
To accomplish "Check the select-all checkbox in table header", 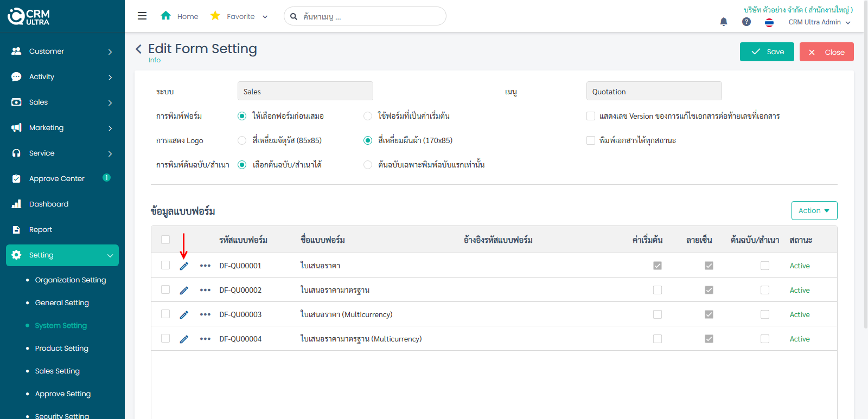I will point(165,240).
